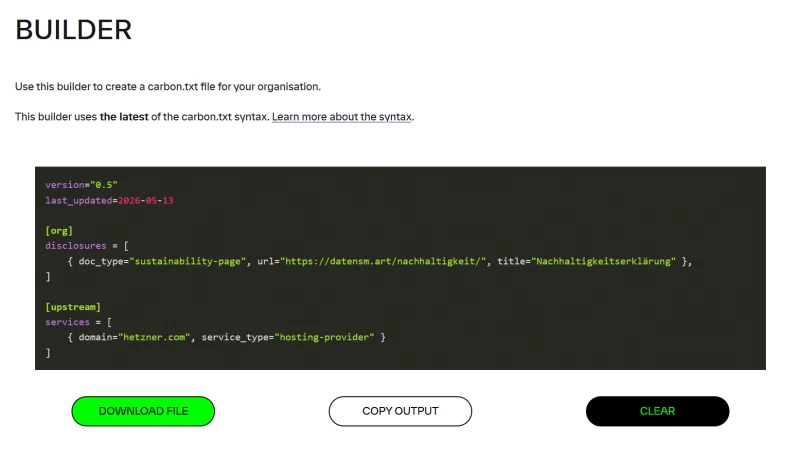Click the "hosting-provider" service_type value
Viewport: 800px width, 450px height.
click(324, 337)
